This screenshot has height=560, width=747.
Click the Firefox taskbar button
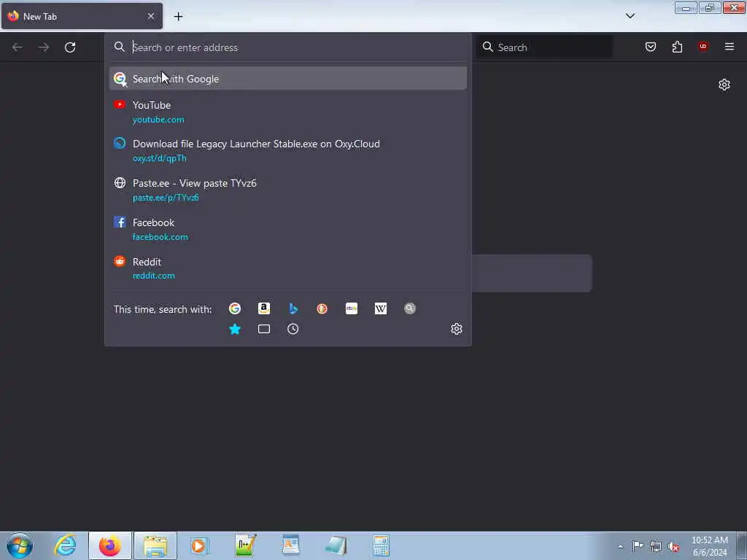tap(109, 545)
